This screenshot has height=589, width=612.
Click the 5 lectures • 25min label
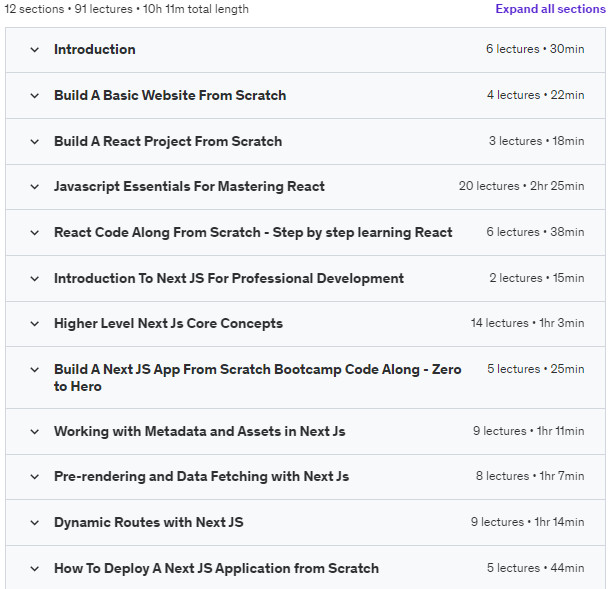[536, 369]
